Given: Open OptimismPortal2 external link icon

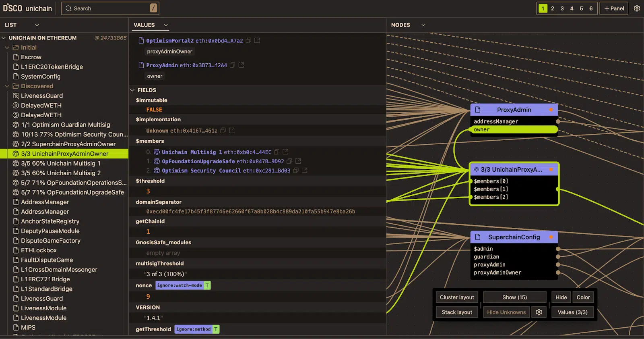Looking at the screenshot, I should (257, 41).
